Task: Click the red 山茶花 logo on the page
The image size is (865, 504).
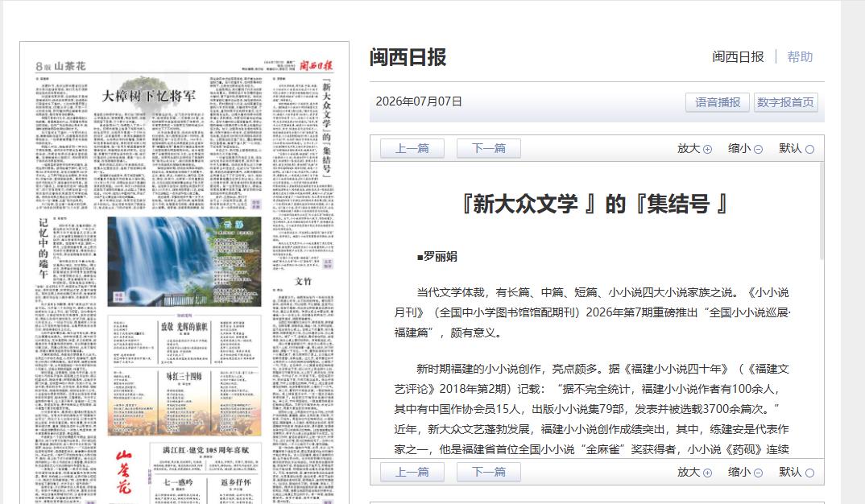Action: tap(123, 472)
